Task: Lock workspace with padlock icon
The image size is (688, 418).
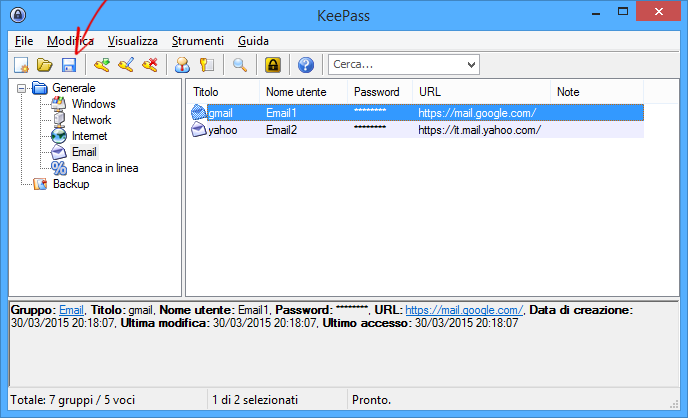Action: (x=272, y=65)
